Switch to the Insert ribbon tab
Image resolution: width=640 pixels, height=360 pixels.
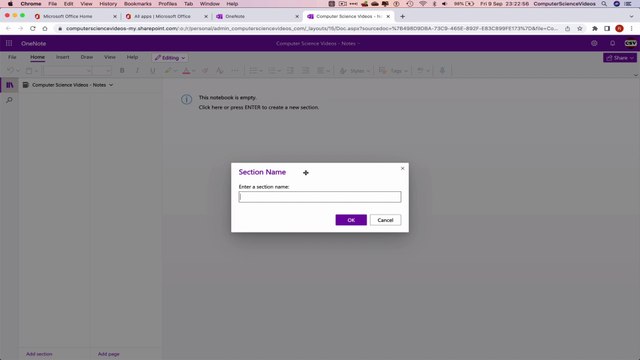[62, 57]
